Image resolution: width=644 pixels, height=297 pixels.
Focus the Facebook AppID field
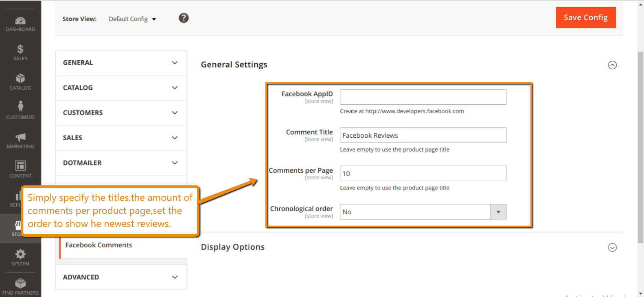[423, 97]
